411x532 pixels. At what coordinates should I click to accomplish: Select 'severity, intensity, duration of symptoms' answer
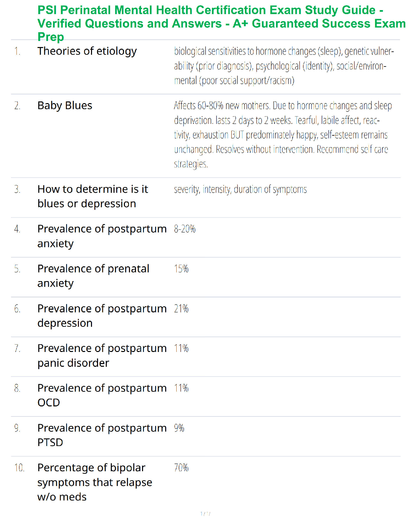[240, 189]
